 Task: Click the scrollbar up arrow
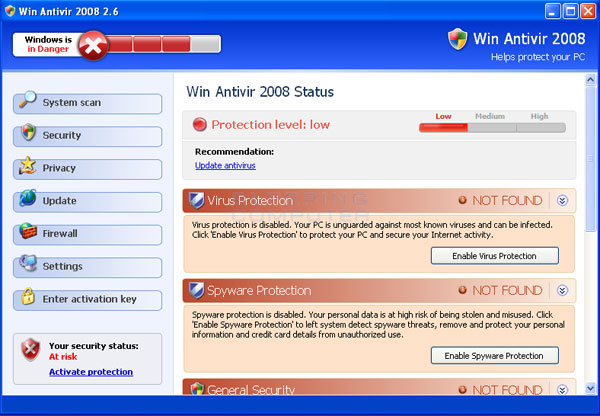[x=590, y=79]
